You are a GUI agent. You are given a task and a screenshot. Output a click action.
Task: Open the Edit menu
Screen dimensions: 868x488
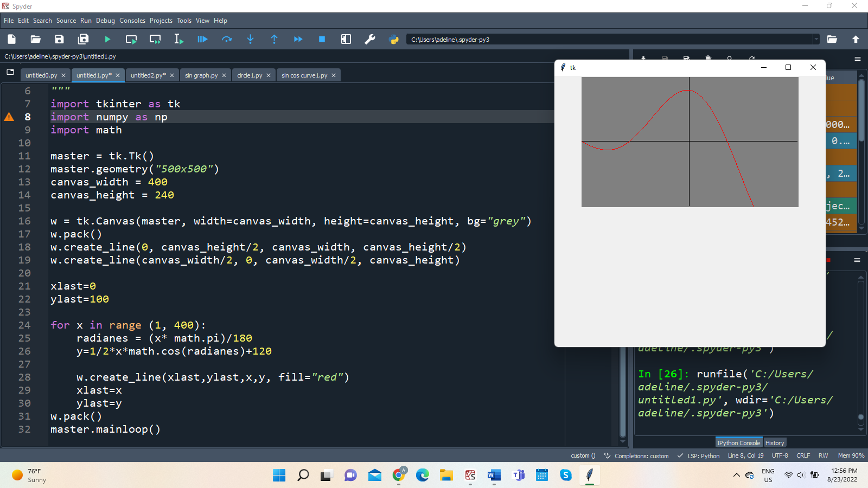coord(23,21)
